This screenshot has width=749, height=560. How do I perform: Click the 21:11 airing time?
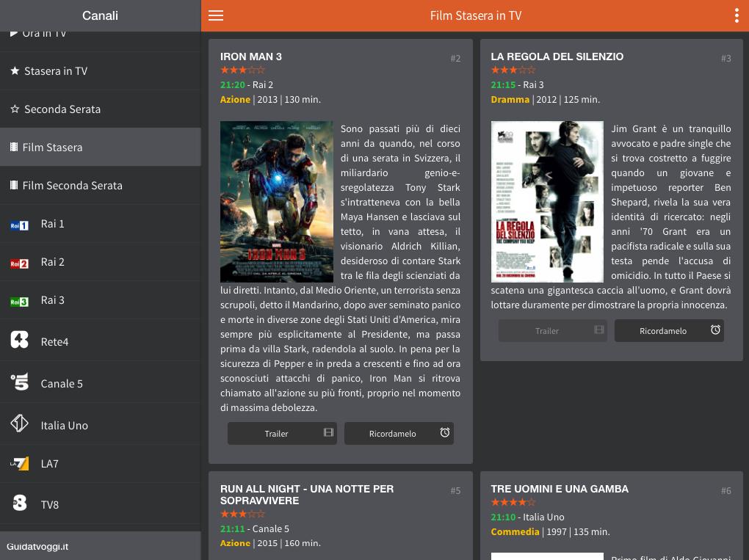[233, 529]
